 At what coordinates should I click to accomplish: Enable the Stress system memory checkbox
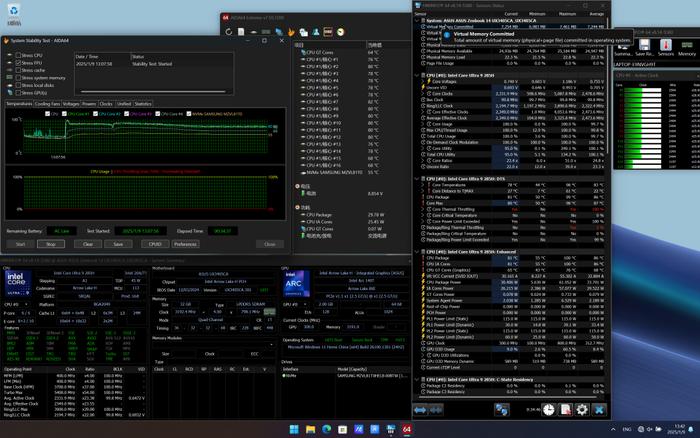(x=18, y=78)
